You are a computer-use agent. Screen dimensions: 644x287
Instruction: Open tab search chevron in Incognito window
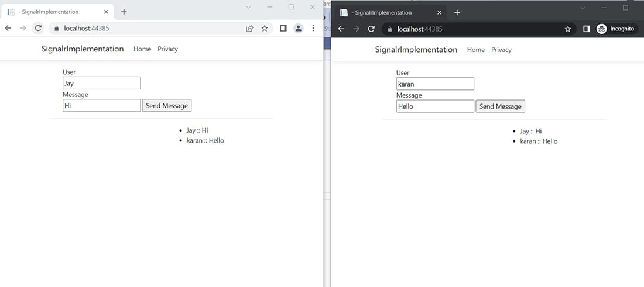click(x=583, y=8)
